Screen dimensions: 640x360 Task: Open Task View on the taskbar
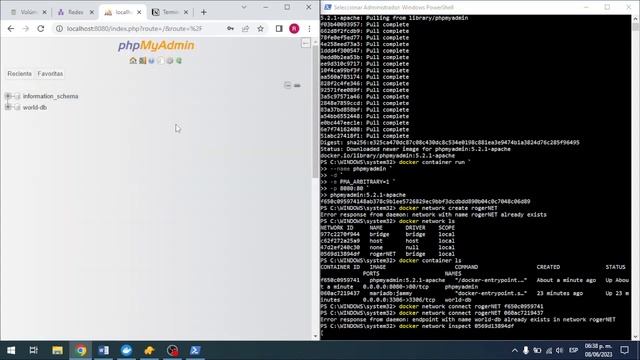click(x=34, y=350)
